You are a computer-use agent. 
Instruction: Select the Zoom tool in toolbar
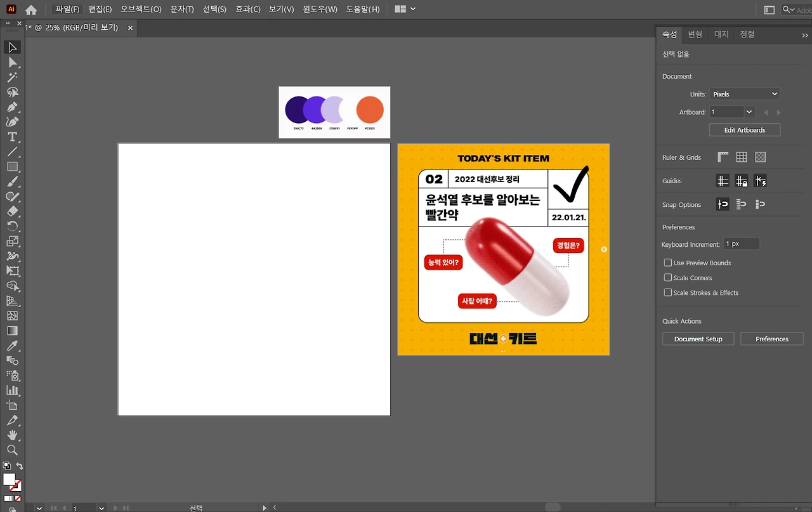pyautogui.click(x=12, y=450)
